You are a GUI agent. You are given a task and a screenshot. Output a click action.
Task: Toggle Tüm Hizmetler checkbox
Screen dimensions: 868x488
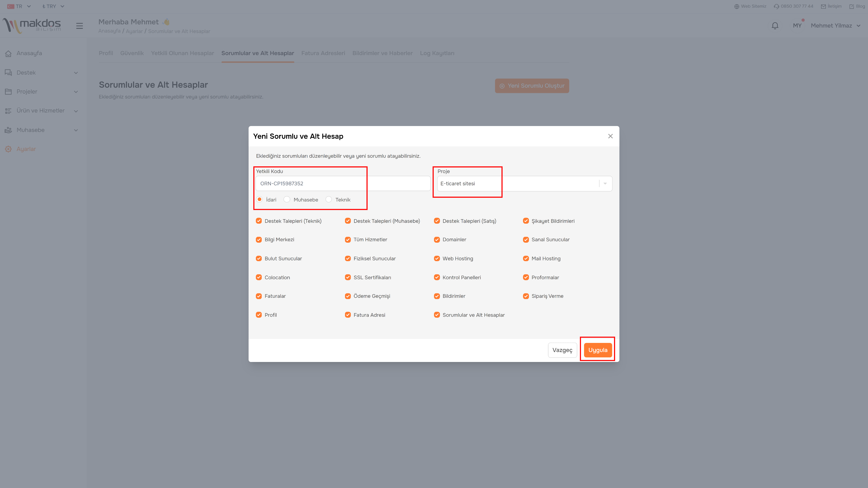pos(348,240)
